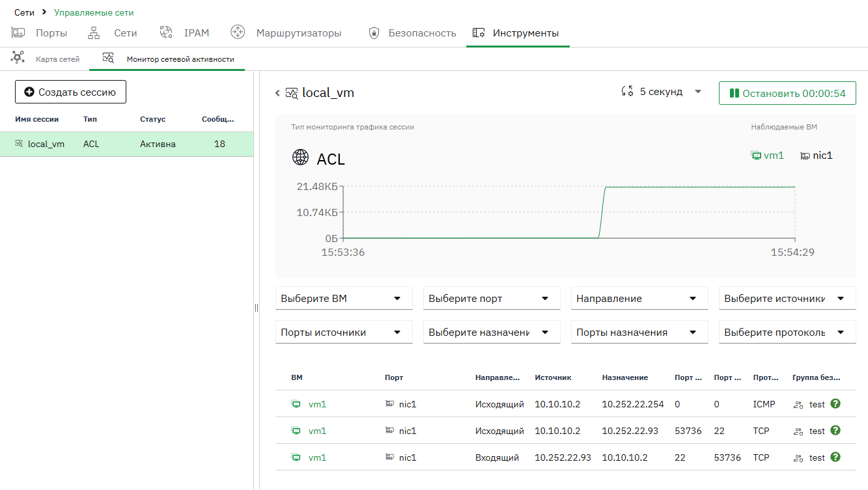Screen dimensions: 868x490
Task: Click help icon in Исходящий TCP row
Action: click(835, 430)
